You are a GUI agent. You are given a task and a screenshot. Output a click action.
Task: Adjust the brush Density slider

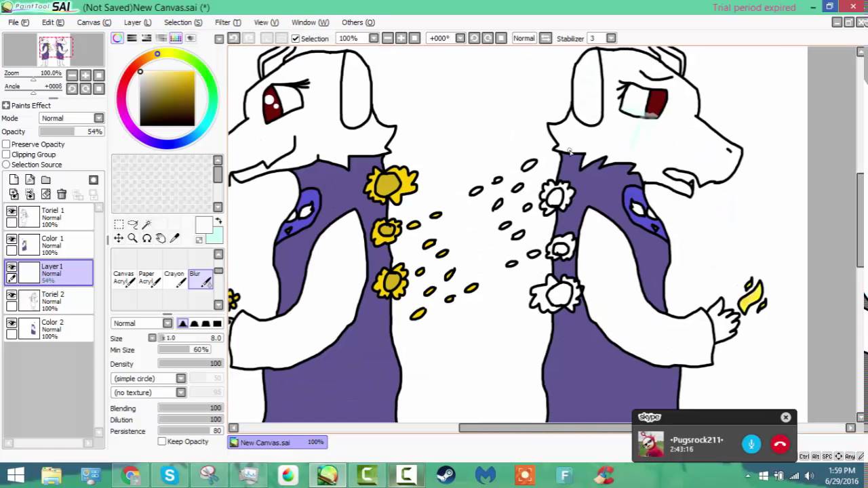pos(191,364)
